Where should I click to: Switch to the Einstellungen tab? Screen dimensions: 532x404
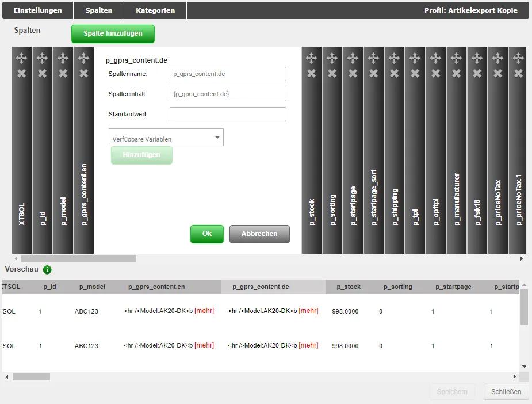tap(37, 10)
